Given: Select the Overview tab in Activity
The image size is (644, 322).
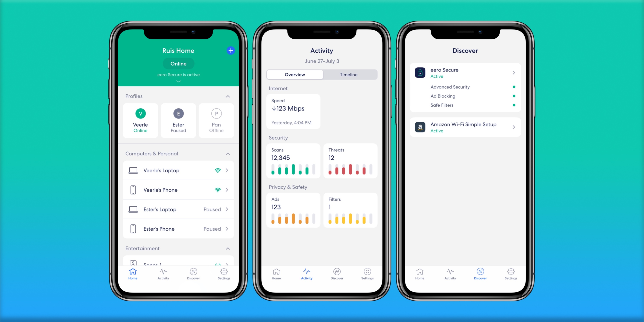Looking at the screenshot, I should tap(295, 74).
